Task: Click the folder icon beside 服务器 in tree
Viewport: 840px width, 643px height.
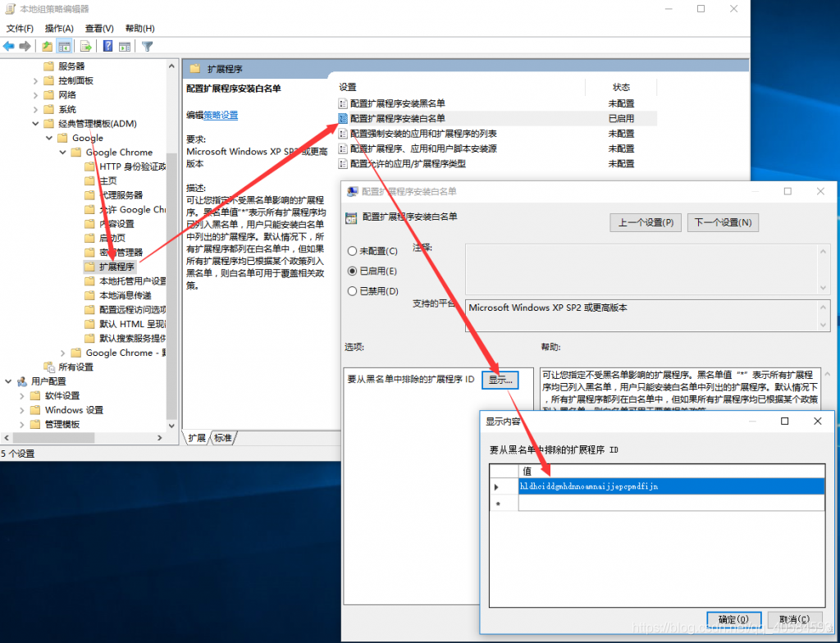Action: pos(48,66)
